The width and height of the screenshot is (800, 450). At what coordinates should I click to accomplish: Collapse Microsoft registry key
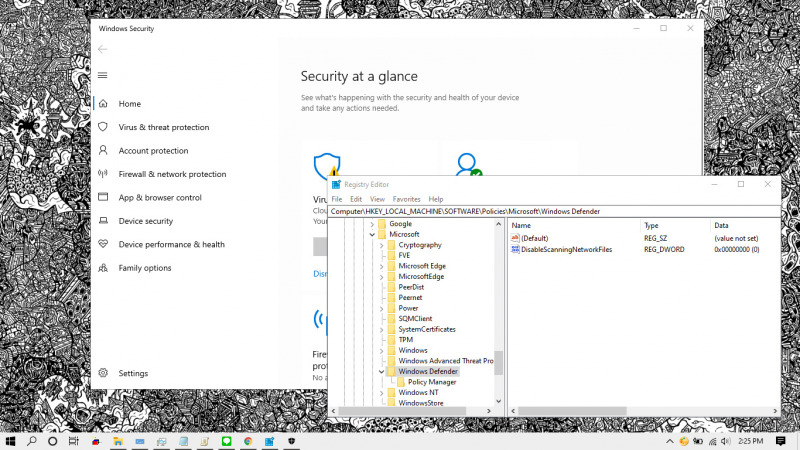tap(372, 235)
